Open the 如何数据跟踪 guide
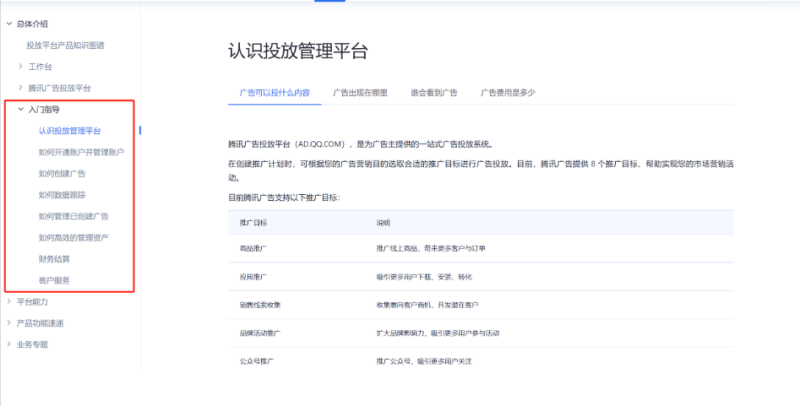800x406 pixels. (62, 195)
